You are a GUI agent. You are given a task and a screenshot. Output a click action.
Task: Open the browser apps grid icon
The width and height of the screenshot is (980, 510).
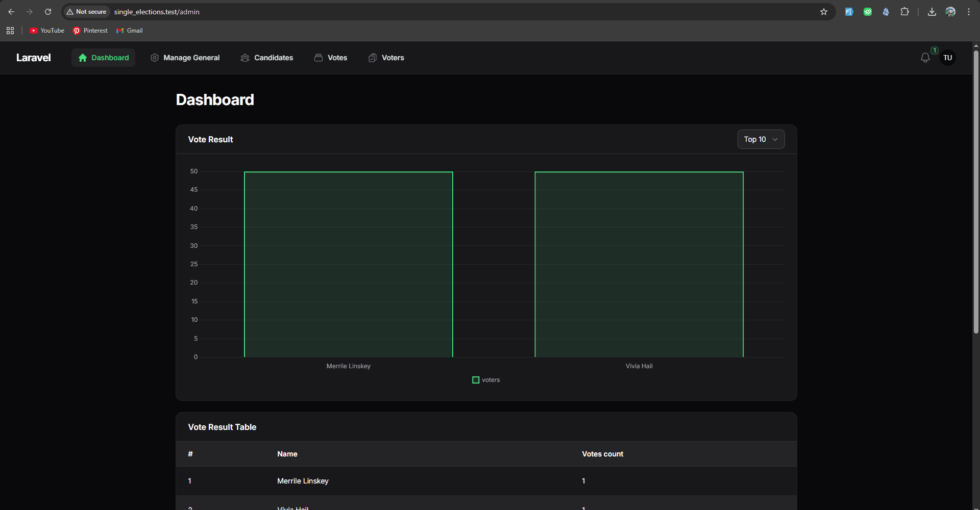click(x=10, y=31)
